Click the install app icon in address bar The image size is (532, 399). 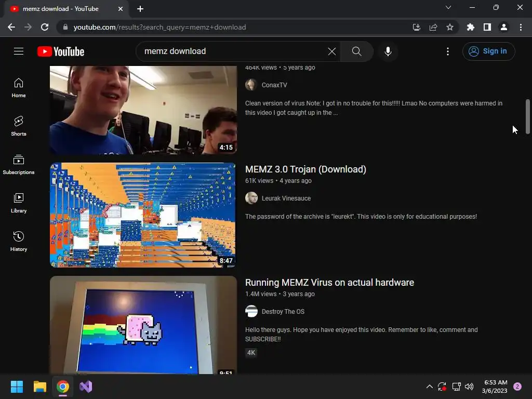pos(417,27)
